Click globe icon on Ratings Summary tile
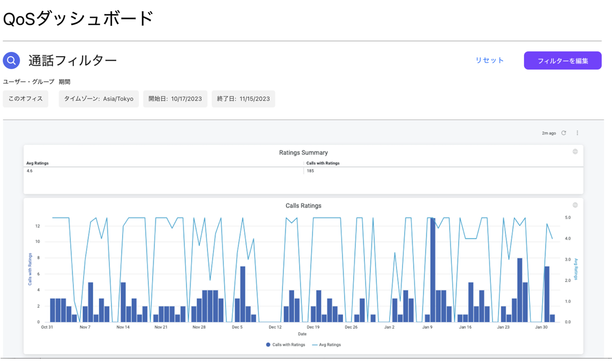The image size is (612, 364). (575, 151)
